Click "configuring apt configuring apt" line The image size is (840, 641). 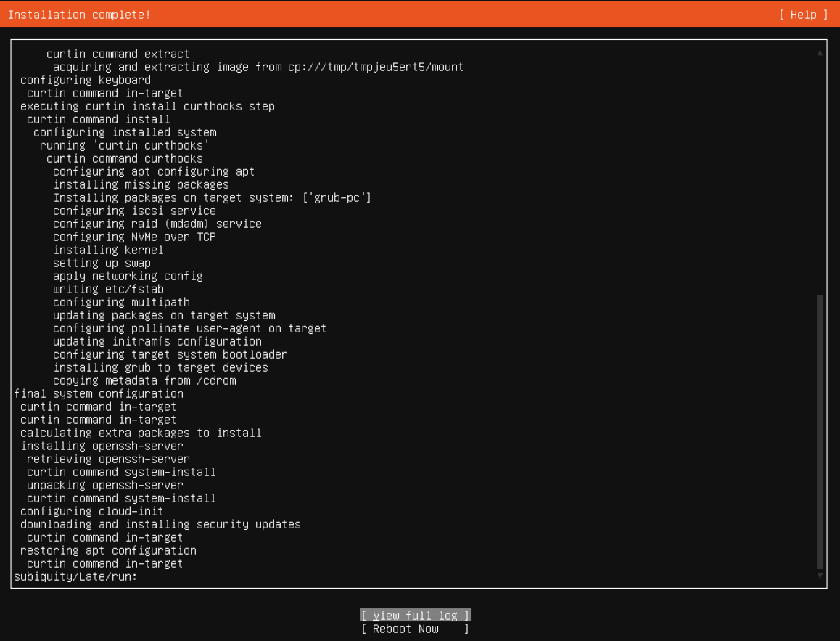pyautogui.click(x=154, y=171)
